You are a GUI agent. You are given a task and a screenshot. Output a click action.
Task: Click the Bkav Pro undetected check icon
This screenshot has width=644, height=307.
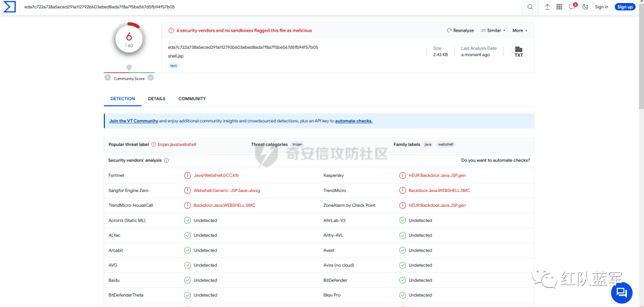click(x=402, y=295)
